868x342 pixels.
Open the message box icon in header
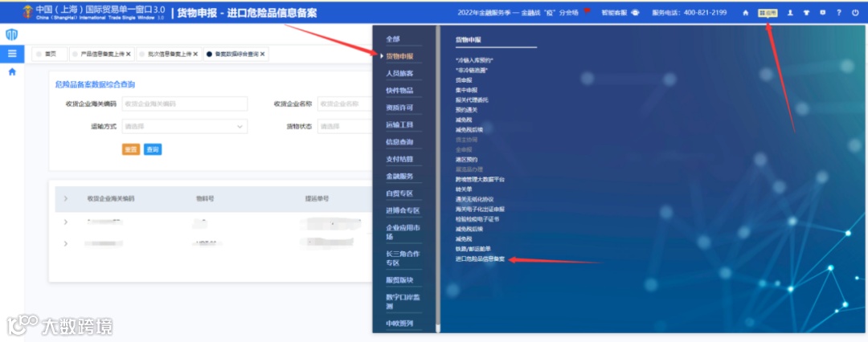(823, 13)
